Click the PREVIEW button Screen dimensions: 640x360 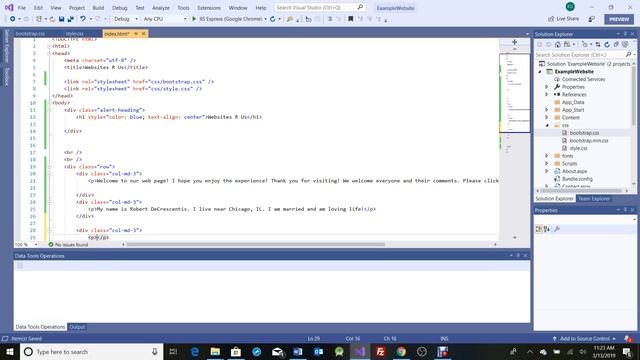(619, 19)
